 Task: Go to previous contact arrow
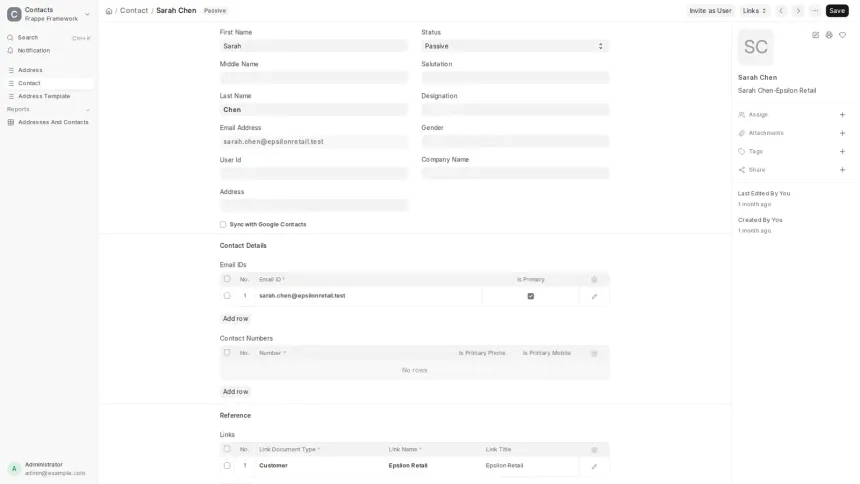point(781,10)
